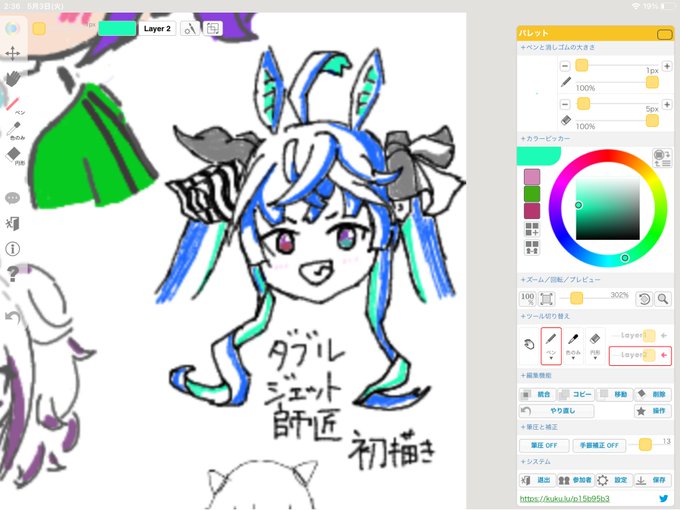Click the magnifier preview icon
680x510 pixels.
coord(663,299)
